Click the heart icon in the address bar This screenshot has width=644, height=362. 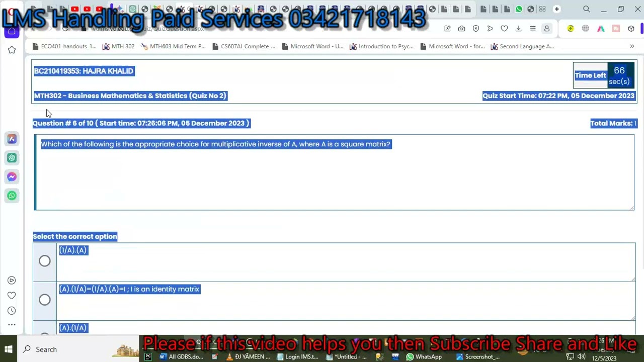point(504,29)
